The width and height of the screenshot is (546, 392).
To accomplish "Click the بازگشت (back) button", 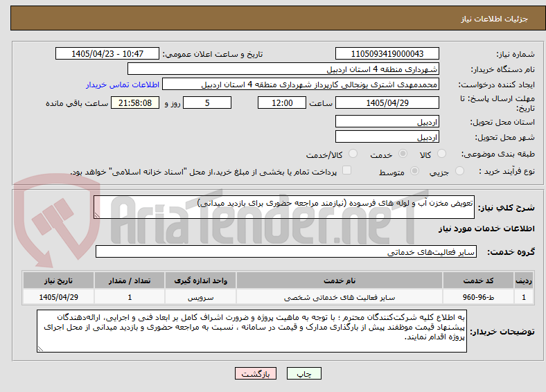I will pos(256,373).
